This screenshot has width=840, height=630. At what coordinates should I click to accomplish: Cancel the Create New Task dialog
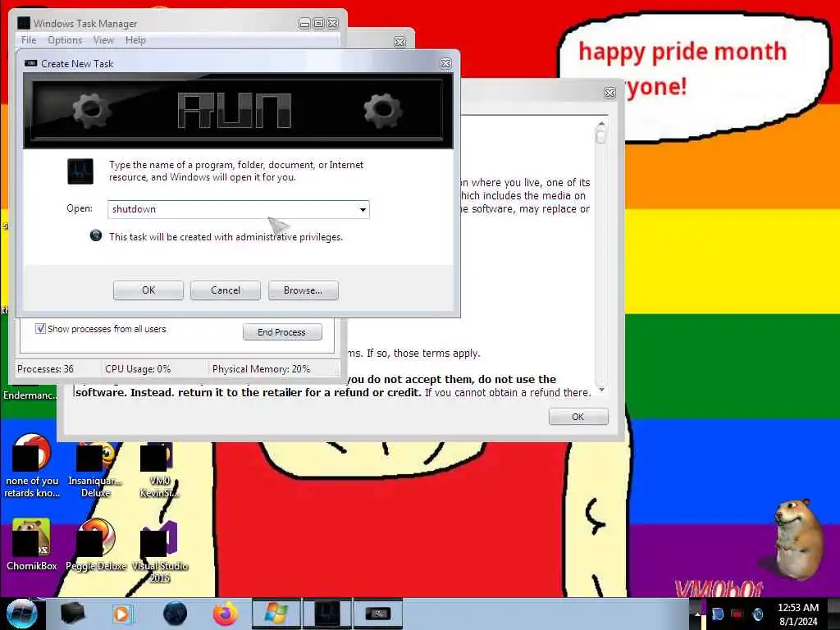(x=226, y=290)
